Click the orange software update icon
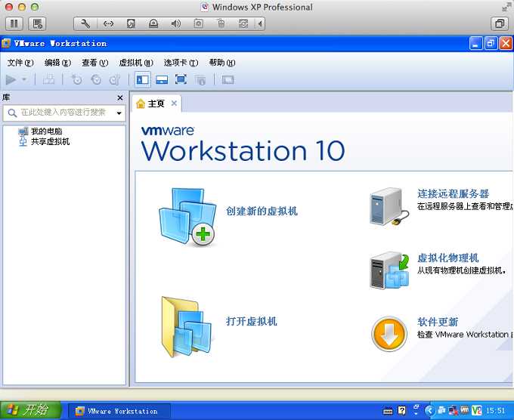Image resolution: width=514 pixels, height=420 pixels. click(389, 334)
